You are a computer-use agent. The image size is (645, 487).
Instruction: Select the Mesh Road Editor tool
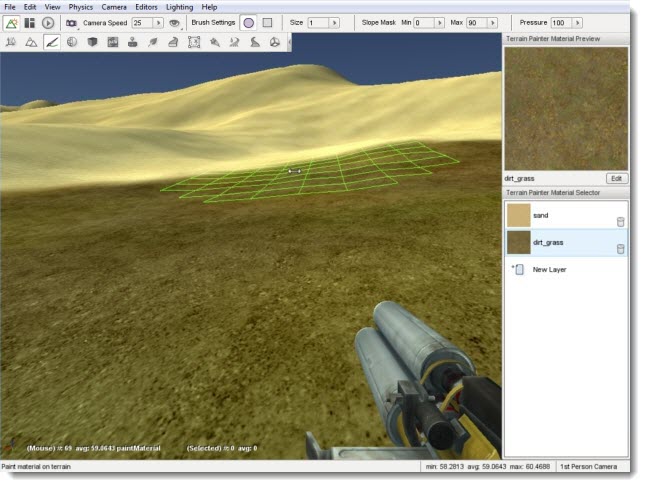tap(173, 42)
